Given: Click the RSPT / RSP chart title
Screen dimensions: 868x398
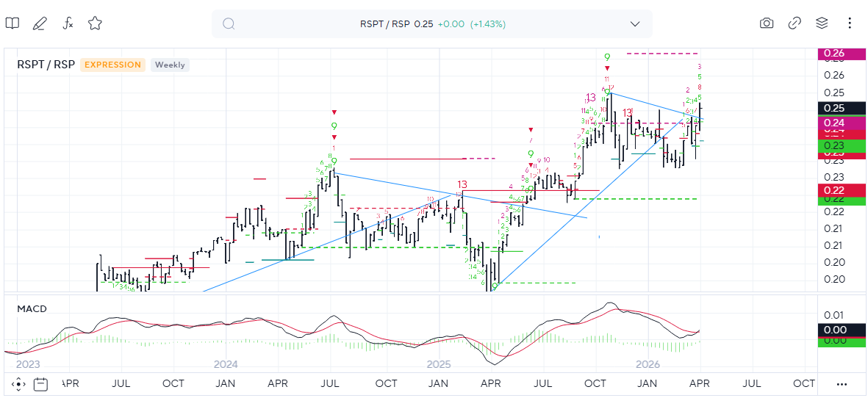Looking at the screenshot, I should [x=46, y=65].
